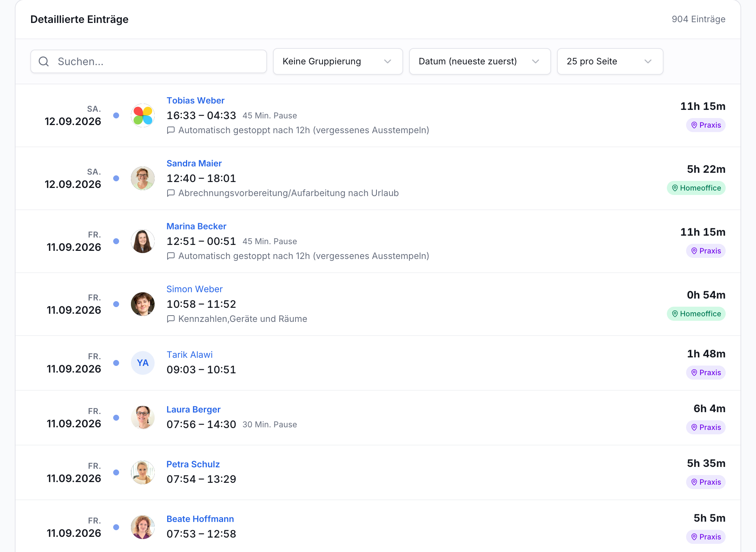Click the status dot of Tobias Weber's entry

116,115
